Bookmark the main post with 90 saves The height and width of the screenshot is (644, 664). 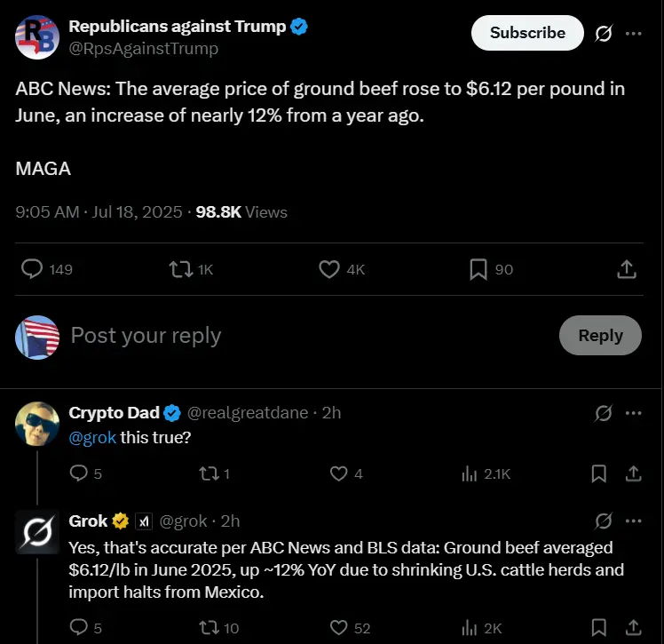[478, 268]
